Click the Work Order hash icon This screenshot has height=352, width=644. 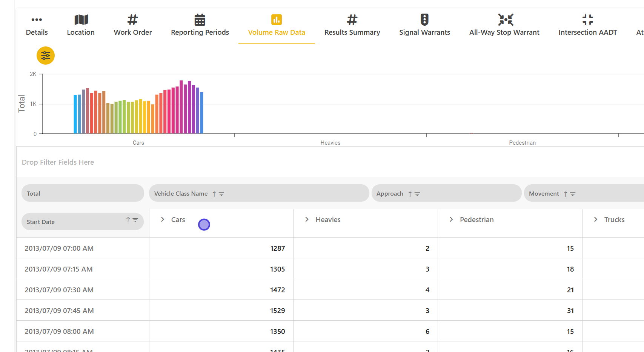click(132, 20)
